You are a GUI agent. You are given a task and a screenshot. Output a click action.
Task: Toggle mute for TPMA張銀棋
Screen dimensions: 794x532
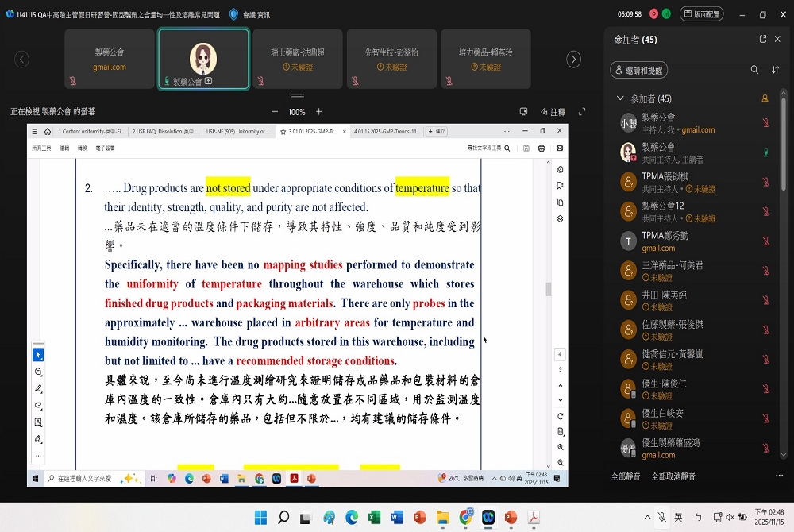[x=765, y=182]
